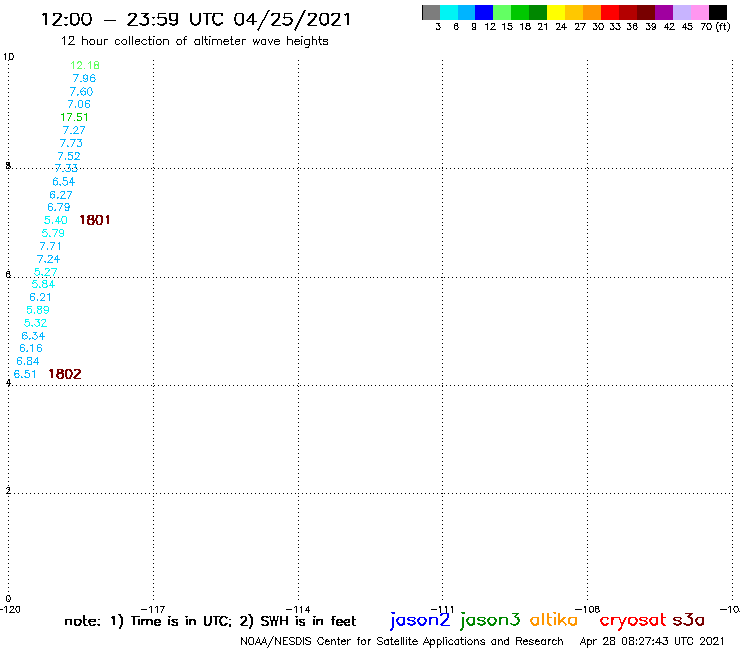
Task: Click the lavender swatch in the color scale
Action: click(x=682, y=12)
